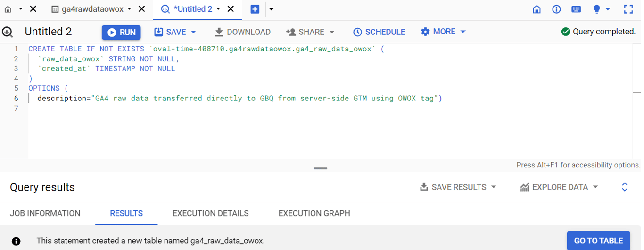Click the Query completed status
644x250 pixels.
click(x=599, y=32)
